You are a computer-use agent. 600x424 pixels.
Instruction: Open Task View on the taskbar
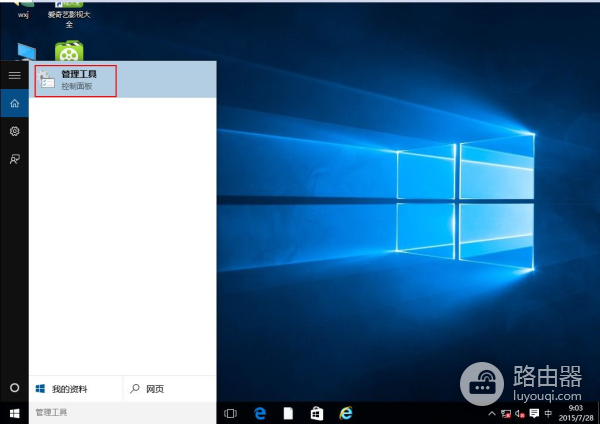tap(230, 412)
